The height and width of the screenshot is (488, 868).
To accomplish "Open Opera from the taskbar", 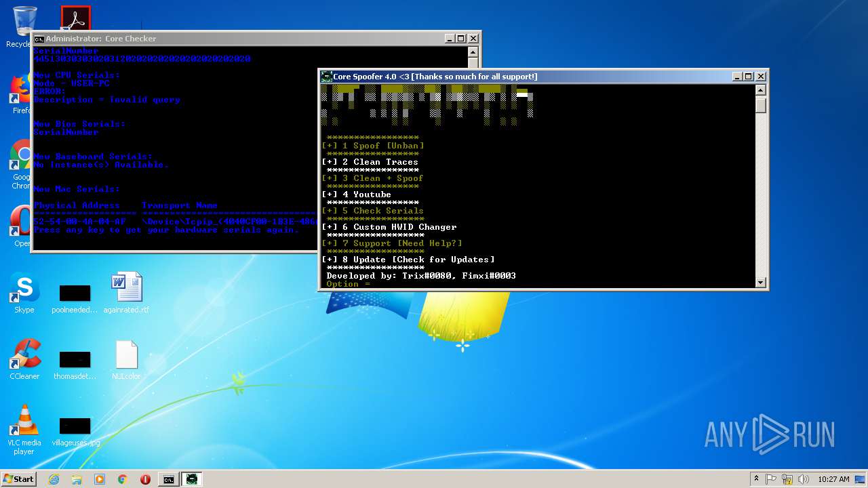I will click(145, 479).
